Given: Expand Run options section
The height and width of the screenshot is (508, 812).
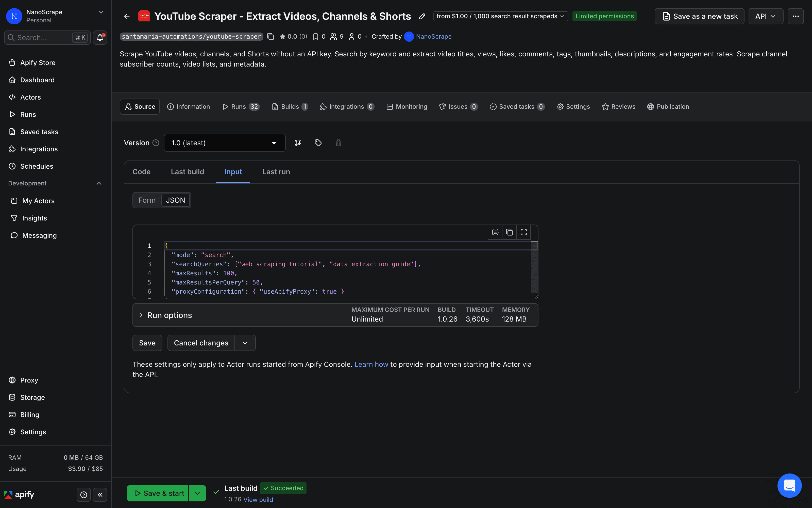Looking at the screenshot, I should pos(335,315).
